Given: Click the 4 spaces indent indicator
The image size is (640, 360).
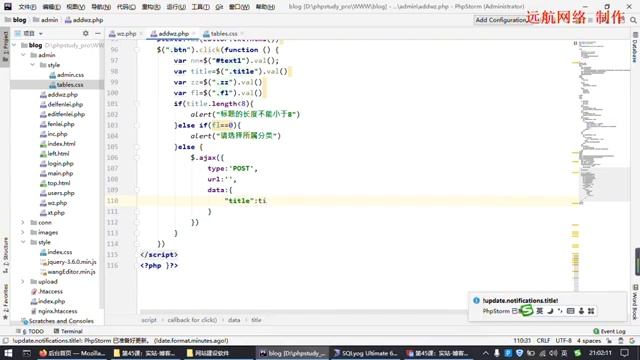Looking at the screenshot, I should 589,340.
